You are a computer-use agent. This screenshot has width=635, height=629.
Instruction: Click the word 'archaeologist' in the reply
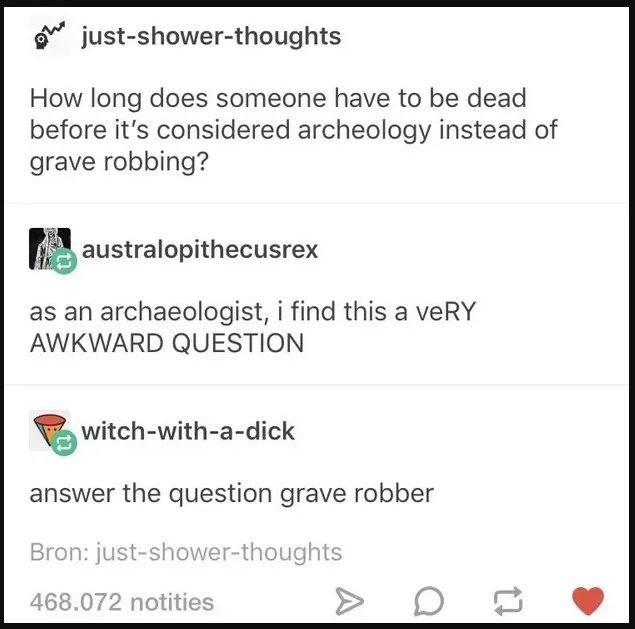click(x=184, y=313)
